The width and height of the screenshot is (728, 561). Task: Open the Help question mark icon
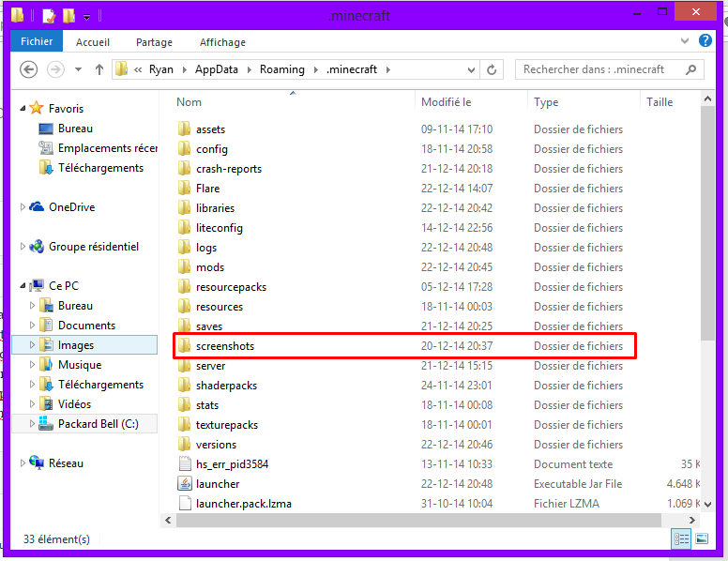705,41
